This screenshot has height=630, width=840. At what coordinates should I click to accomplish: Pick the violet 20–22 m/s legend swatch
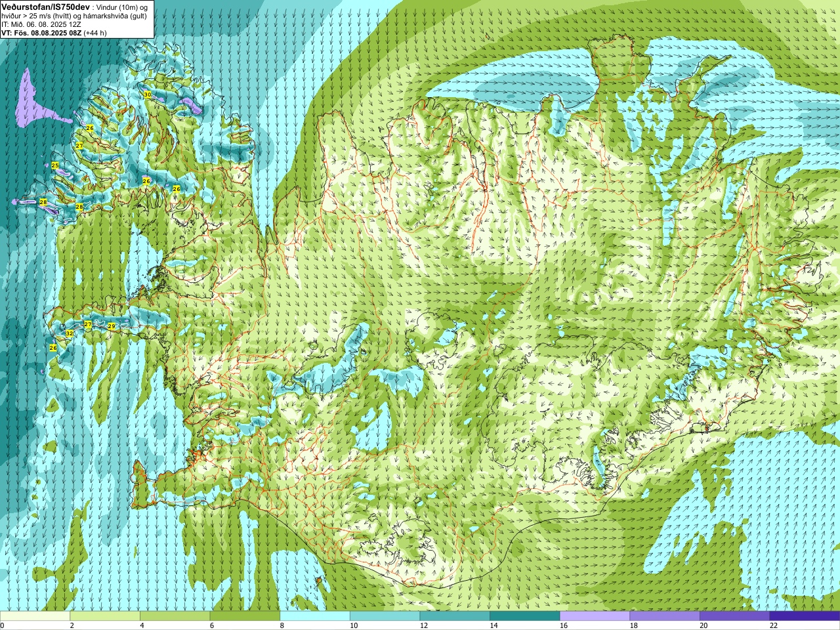735,616
